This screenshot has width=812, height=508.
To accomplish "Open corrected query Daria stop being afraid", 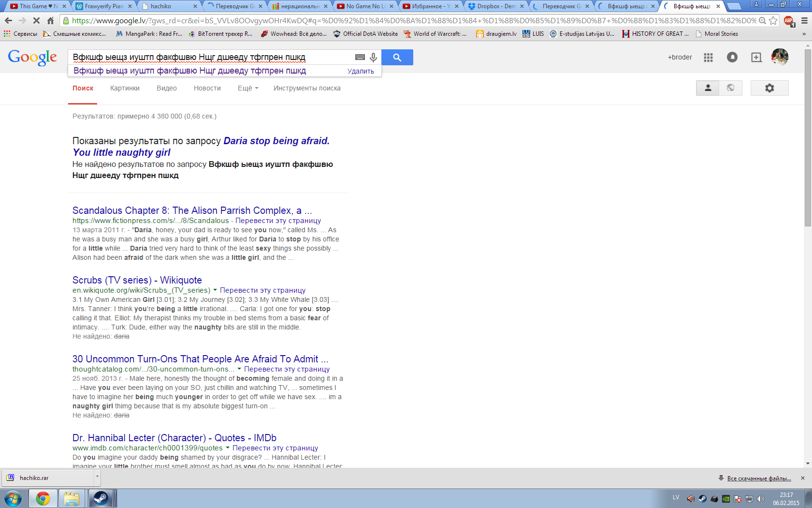I will [201, 147].
